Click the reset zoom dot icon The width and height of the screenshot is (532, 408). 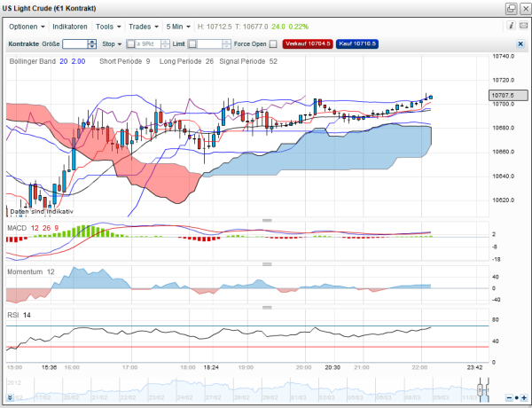point(516,396)
